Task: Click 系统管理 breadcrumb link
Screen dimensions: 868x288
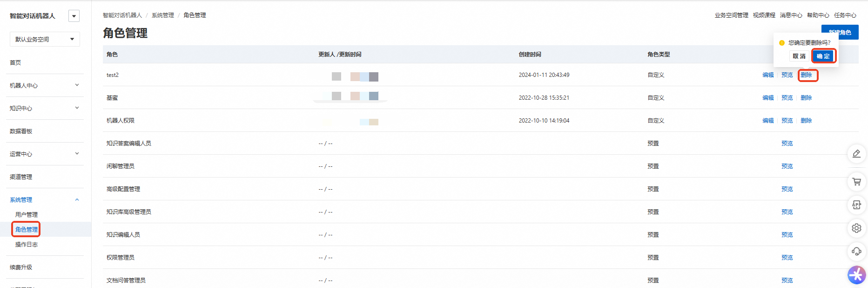Action: click(x=163, y=15)
